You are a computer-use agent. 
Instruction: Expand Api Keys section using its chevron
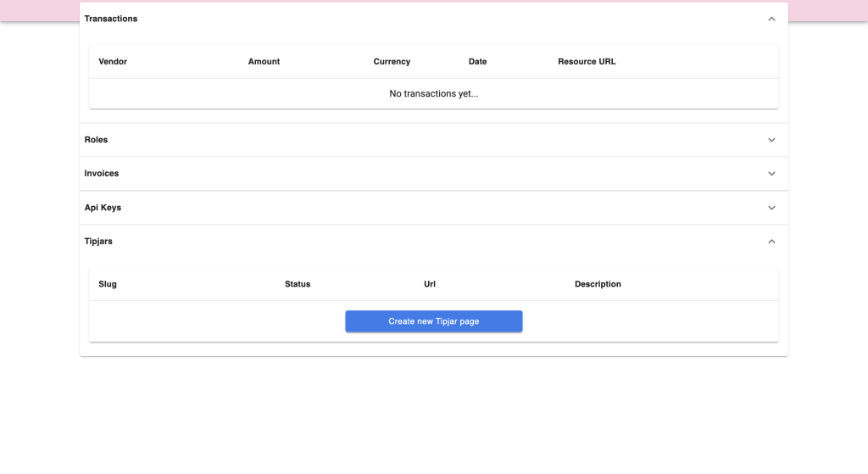[771, 208]
